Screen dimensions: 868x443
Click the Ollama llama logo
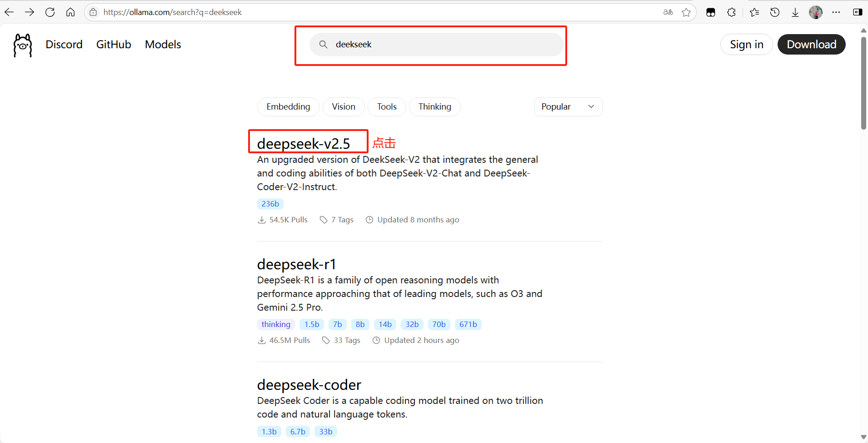23,45
